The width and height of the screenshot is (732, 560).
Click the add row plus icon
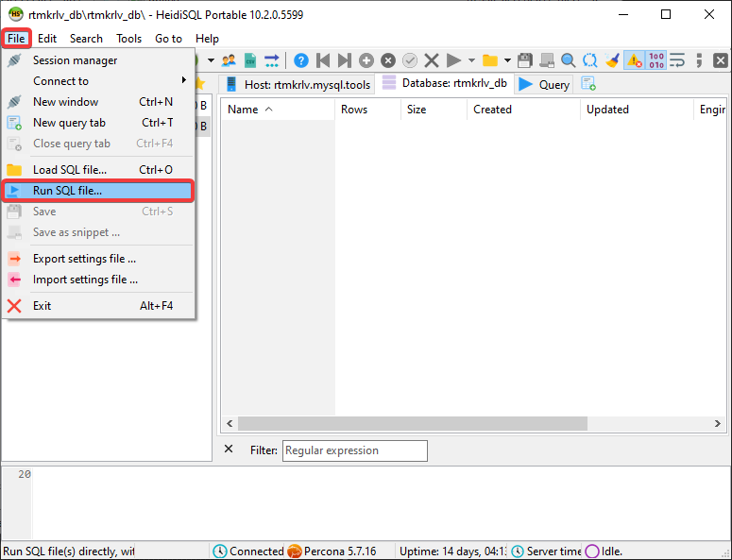(x=366, y=60)
